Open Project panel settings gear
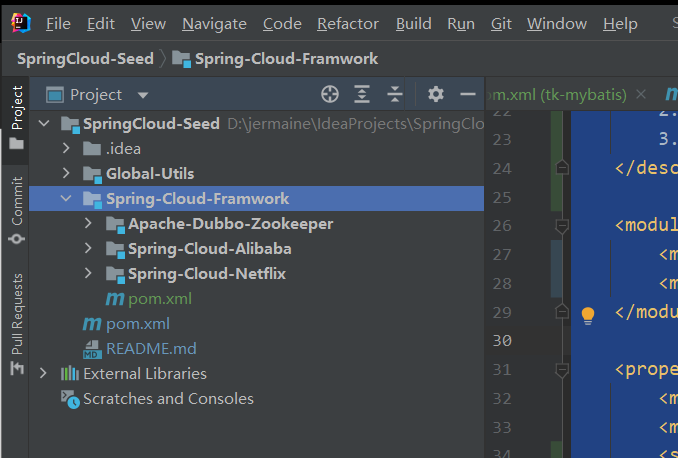The width and height of the screenshot is (678, 458). 436,94
